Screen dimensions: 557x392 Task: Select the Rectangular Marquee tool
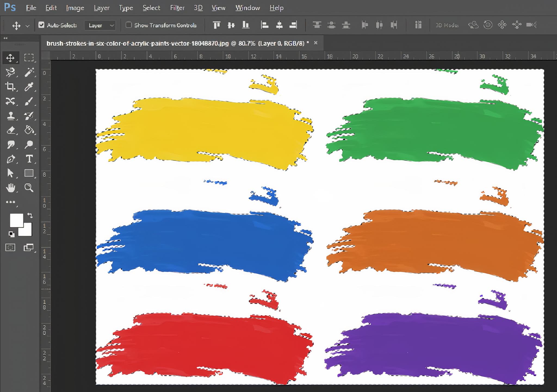[x=29, y=58]
